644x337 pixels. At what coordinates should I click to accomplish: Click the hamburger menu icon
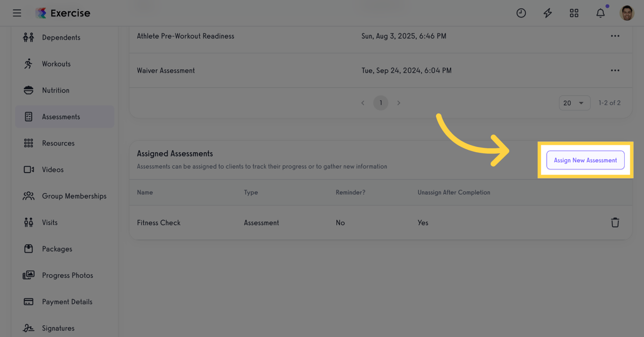[x=17, y=13]
